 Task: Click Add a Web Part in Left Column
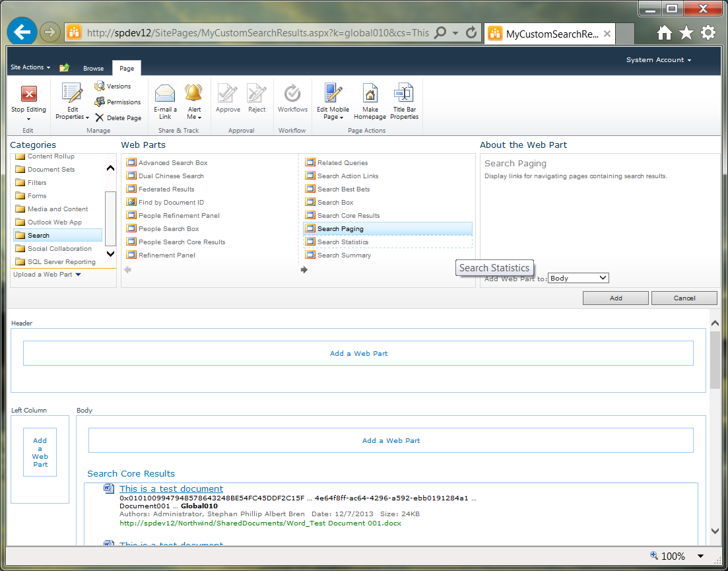pos(40,452)
